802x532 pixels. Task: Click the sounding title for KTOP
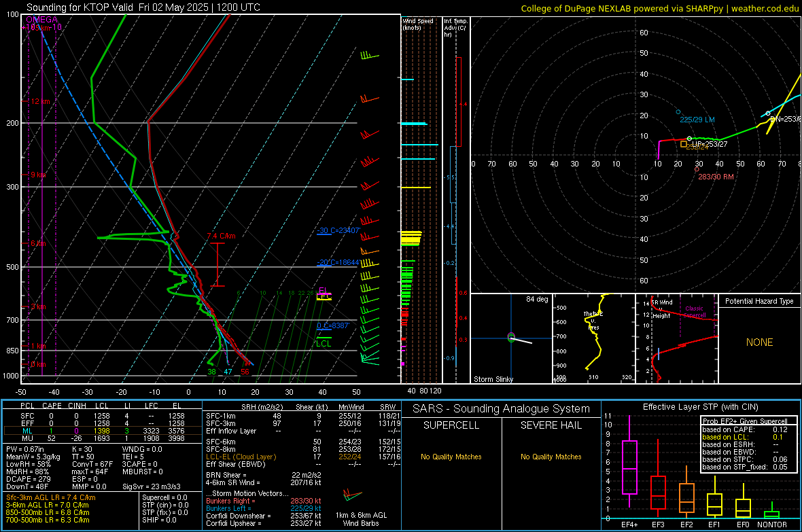click(143, 7)
